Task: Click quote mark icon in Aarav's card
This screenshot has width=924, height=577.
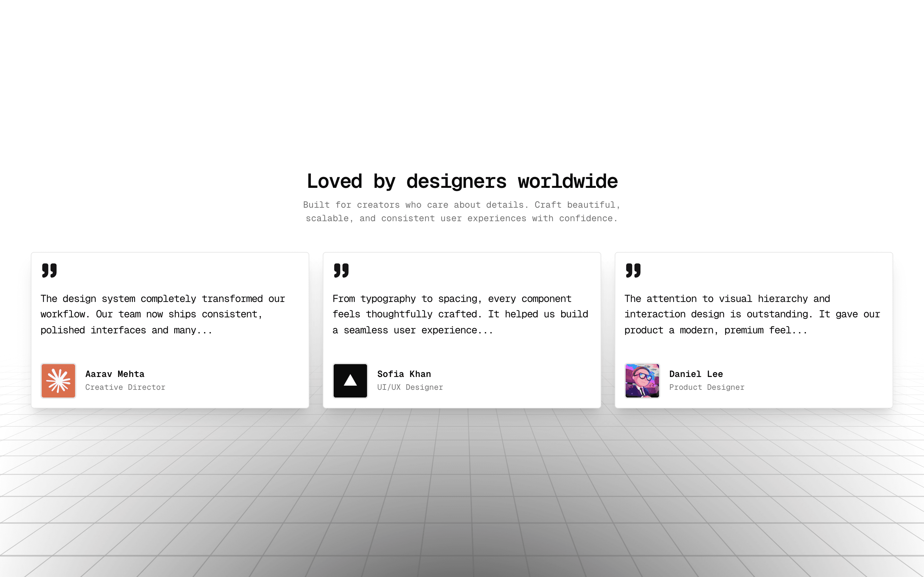Action: click(x=49, y=270)
